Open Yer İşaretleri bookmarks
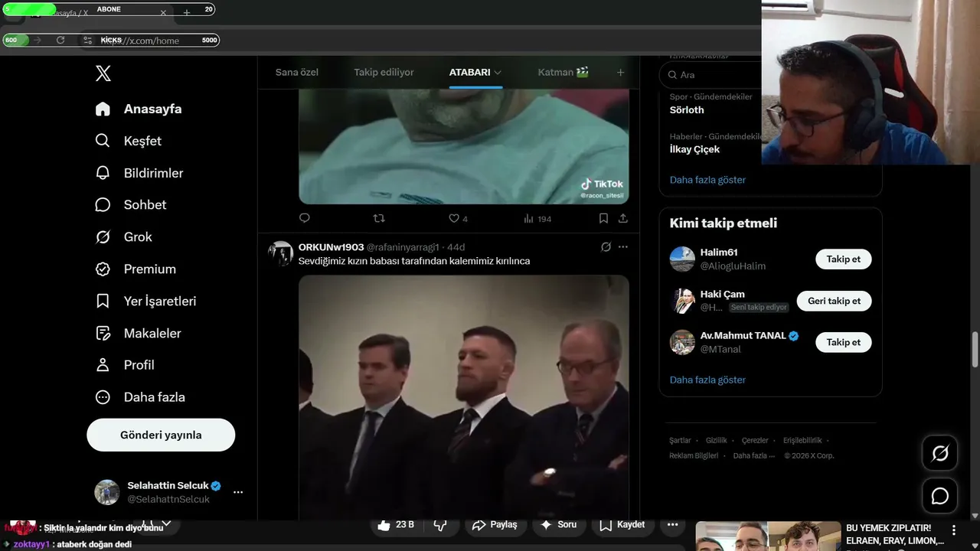This screenshot has width=980, height=551. 145,301
